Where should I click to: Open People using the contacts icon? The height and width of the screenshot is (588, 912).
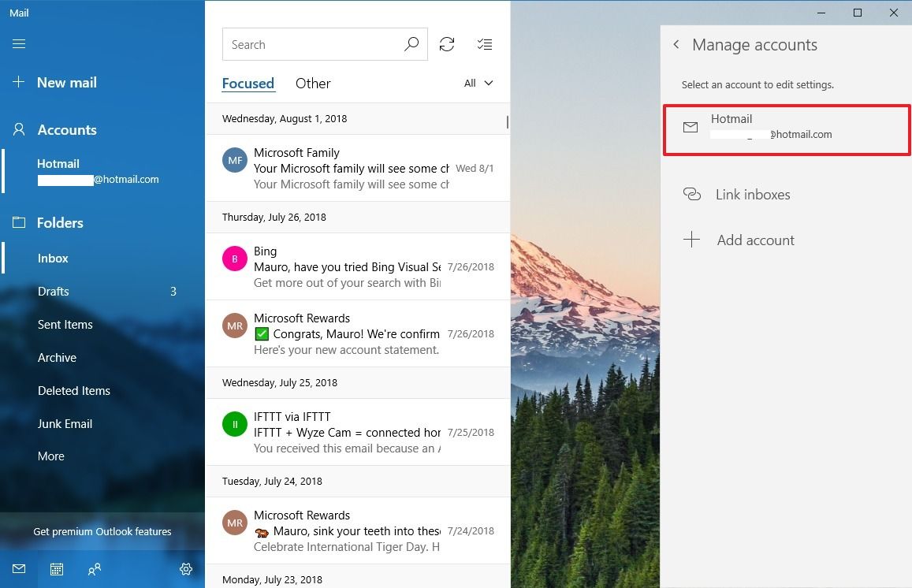pyautogui.click(x=94, y=568)
